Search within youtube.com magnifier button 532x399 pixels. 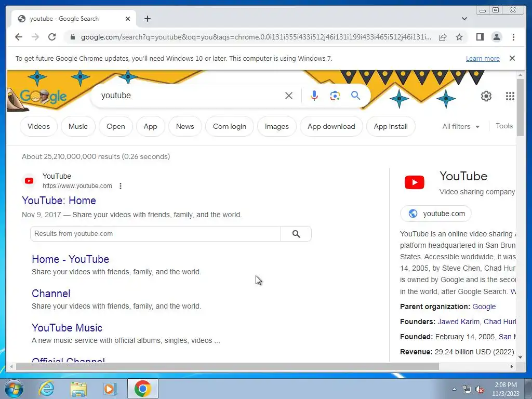pyautogui.click(x=296, y=234)
